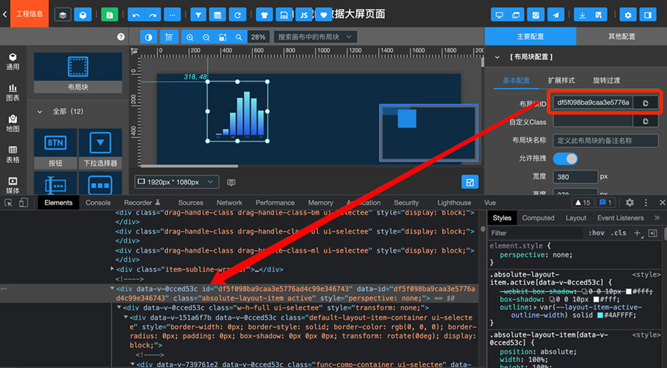Toggle the right side panel icon

click(648, 15)
